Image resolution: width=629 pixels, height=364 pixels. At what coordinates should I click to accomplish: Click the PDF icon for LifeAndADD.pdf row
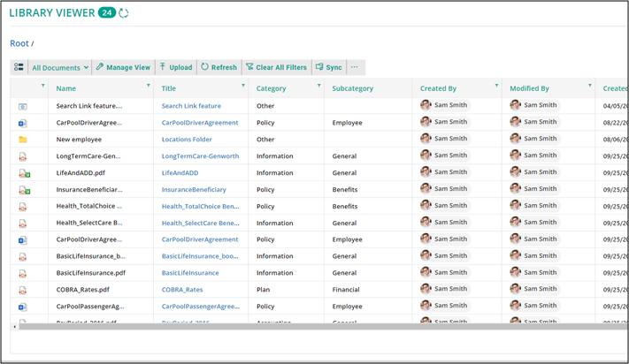click(25, 173)
